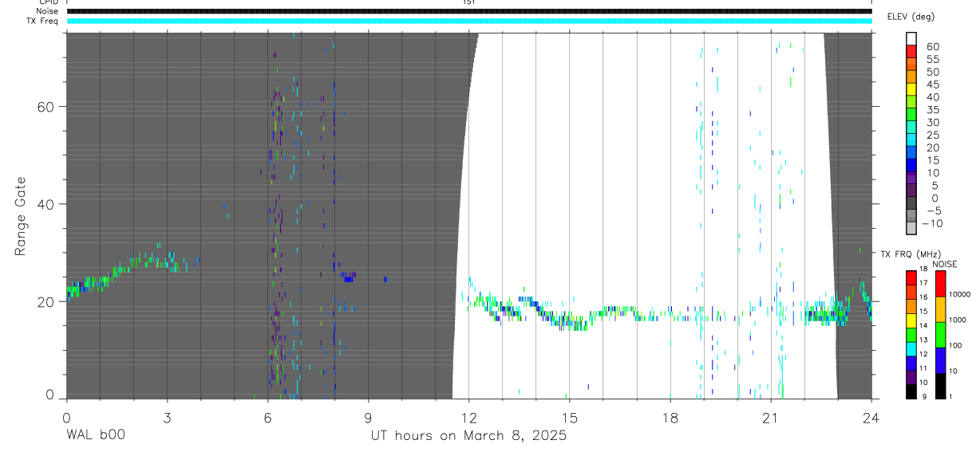The image size is (980, 452).
Task: Click the NOISE colorbar label '10000'
Action: pyautogui.click(x=961, y=294)
